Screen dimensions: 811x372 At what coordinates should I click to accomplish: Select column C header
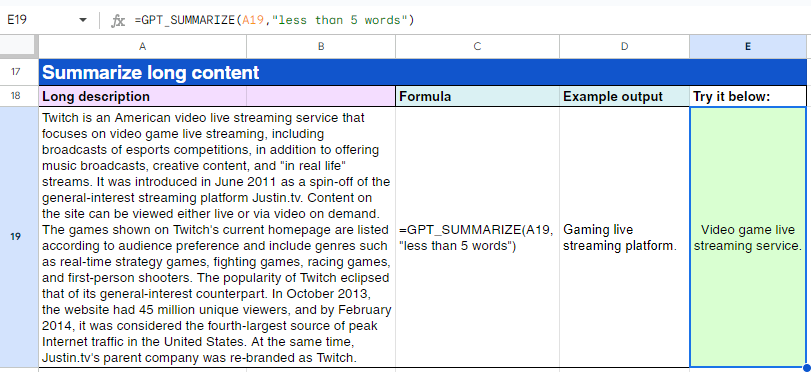[x=477, y=47]
